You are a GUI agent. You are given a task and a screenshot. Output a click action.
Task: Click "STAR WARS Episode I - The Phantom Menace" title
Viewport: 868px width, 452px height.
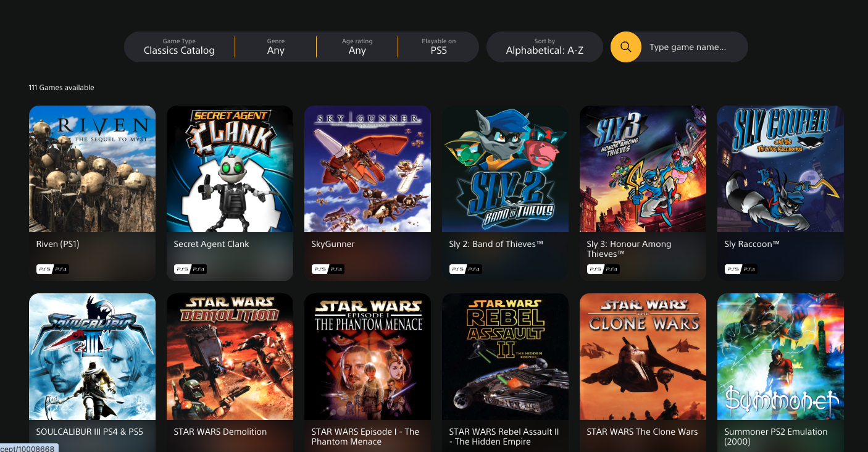pyautogui.click(x=365, y=437)
